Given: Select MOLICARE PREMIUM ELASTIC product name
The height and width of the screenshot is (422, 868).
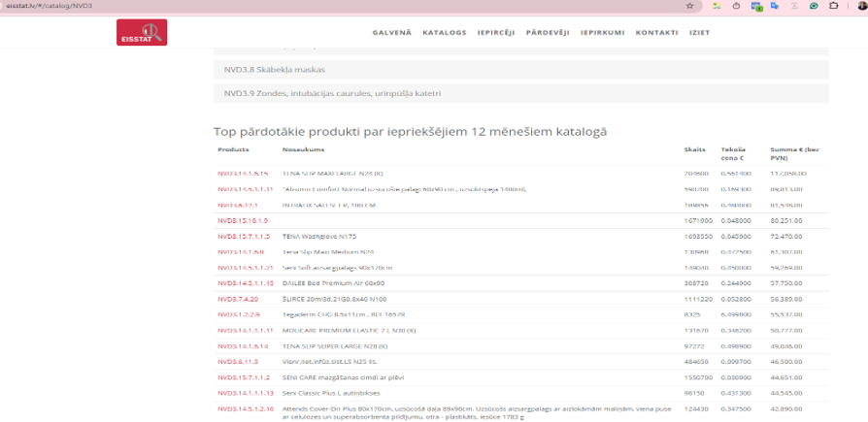Looking at the screenshot, I should point(349,331).
